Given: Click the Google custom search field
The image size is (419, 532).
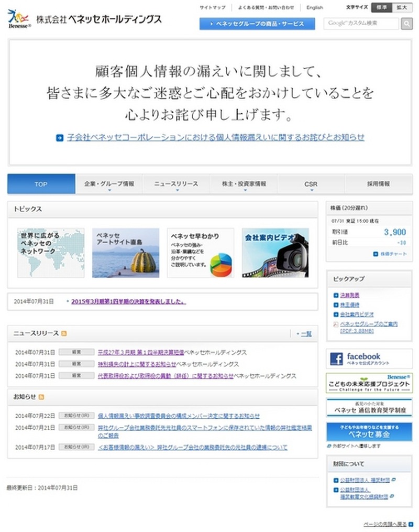Looking at the screenshot, I should tap(360, 24).
